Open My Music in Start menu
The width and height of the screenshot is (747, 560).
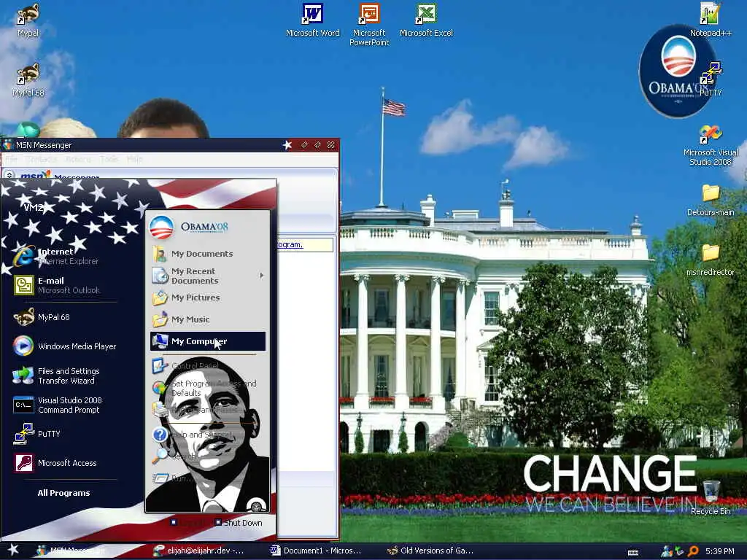point(208,319)
